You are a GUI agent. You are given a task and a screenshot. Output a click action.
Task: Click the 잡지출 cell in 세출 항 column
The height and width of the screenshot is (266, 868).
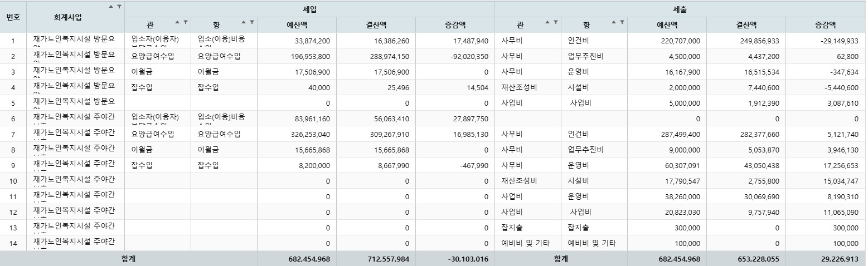tap(578, 228)
